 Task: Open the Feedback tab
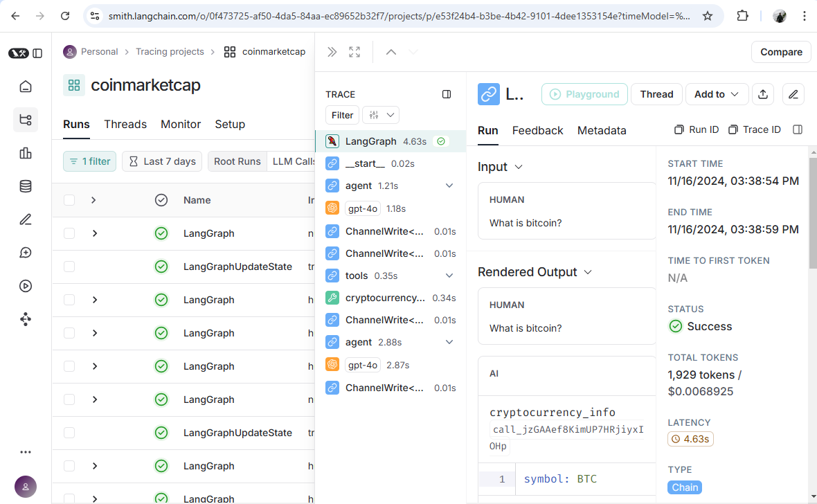tap(537, 131)
